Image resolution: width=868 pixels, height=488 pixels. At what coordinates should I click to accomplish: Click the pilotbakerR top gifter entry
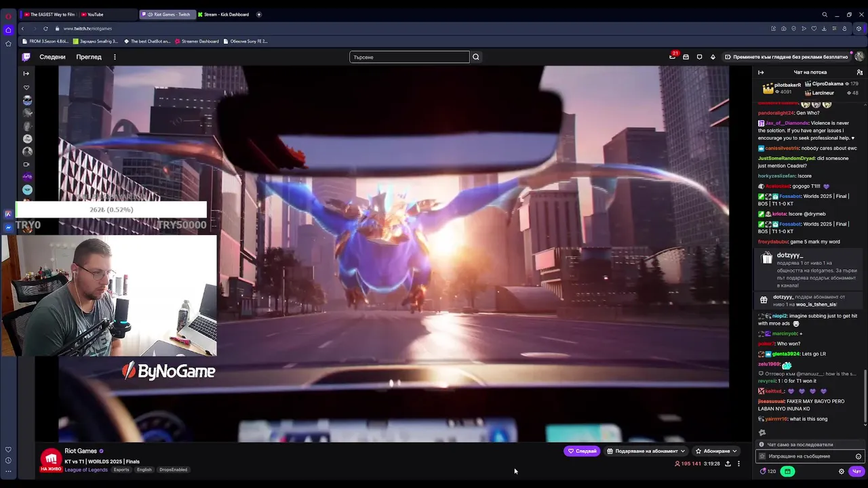(782, 88)
